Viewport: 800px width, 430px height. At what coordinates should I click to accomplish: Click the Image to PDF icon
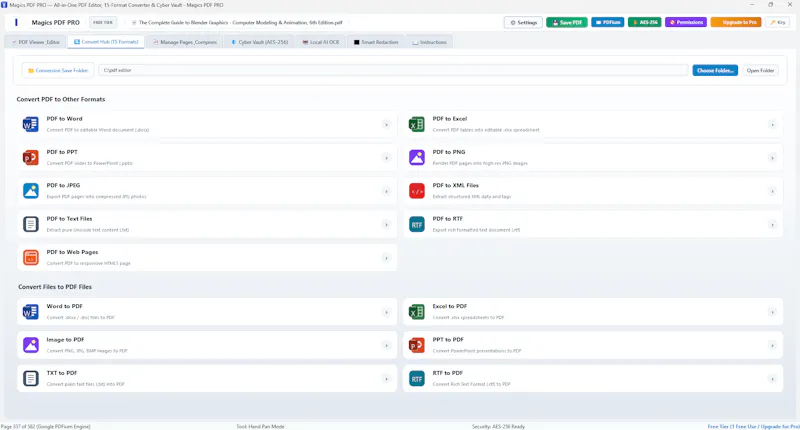pos(31,345)
